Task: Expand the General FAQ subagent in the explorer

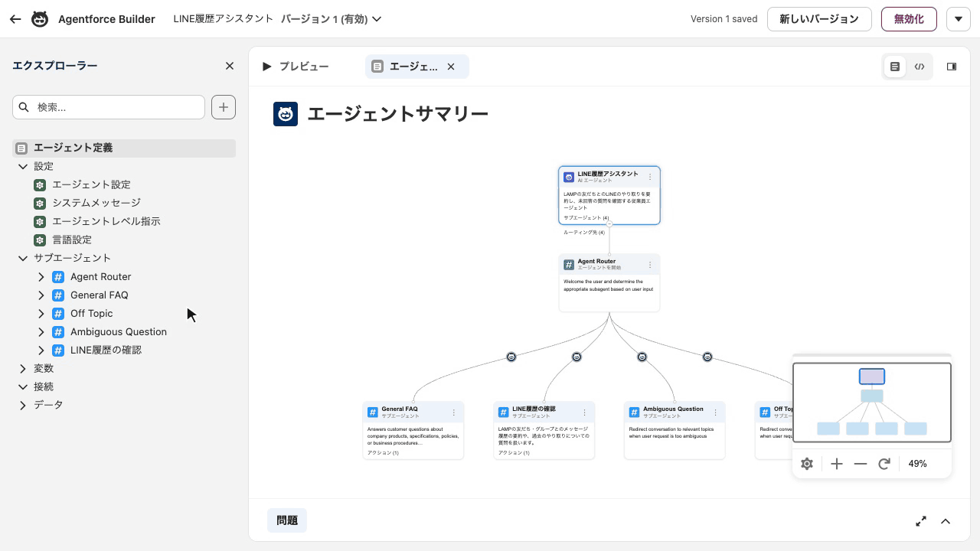Action: pyautogui.click(x=41, y=295)
